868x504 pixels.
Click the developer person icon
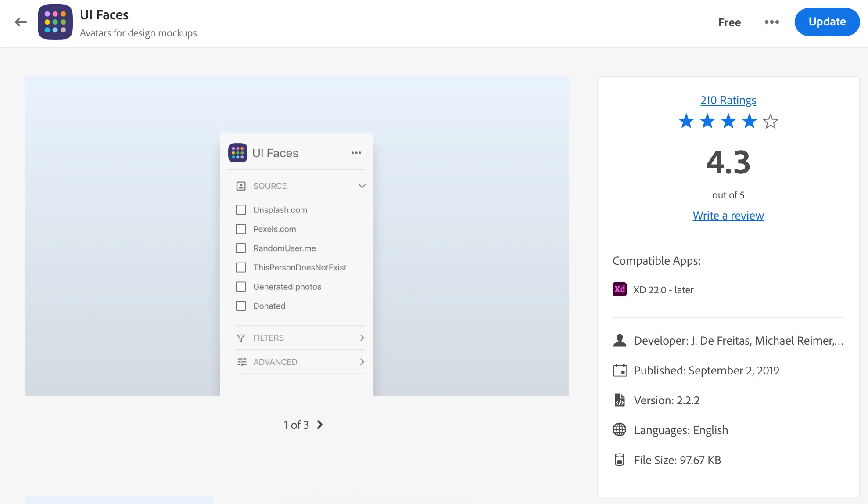point(620,341)
